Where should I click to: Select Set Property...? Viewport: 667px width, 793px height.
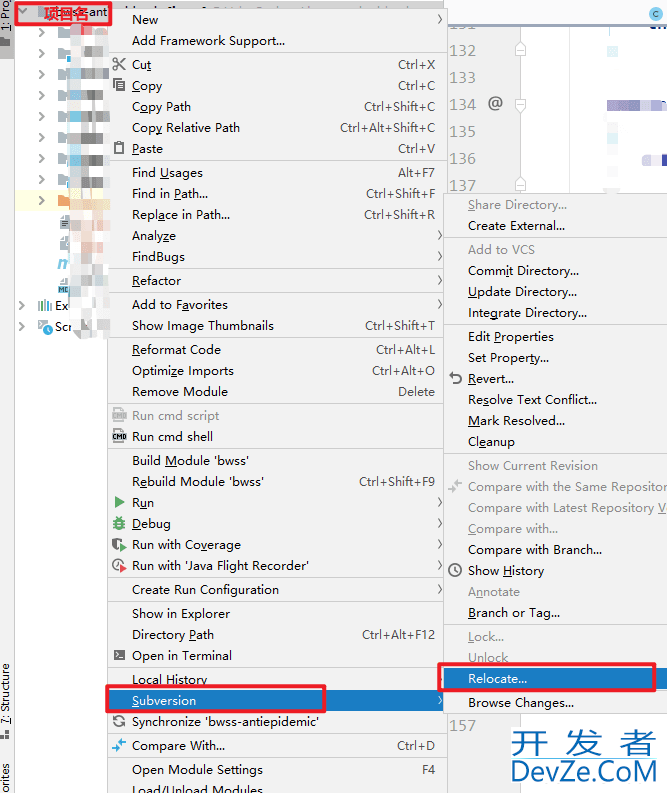[x=555, y=358]
